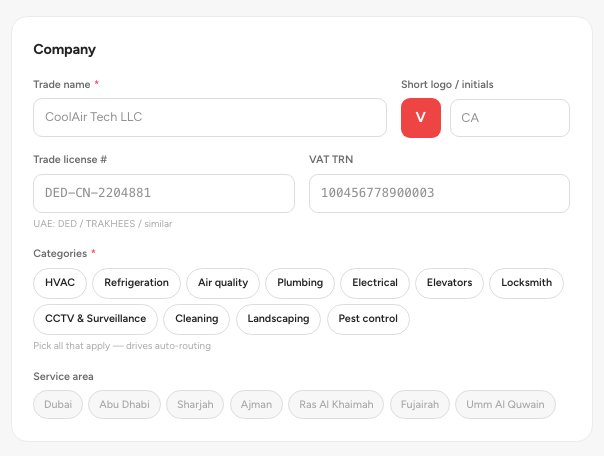The width and height of the screenshot is (604, 456).
Task: Choose Abu Dhabi service area
Action: click(x=124, y=405)
